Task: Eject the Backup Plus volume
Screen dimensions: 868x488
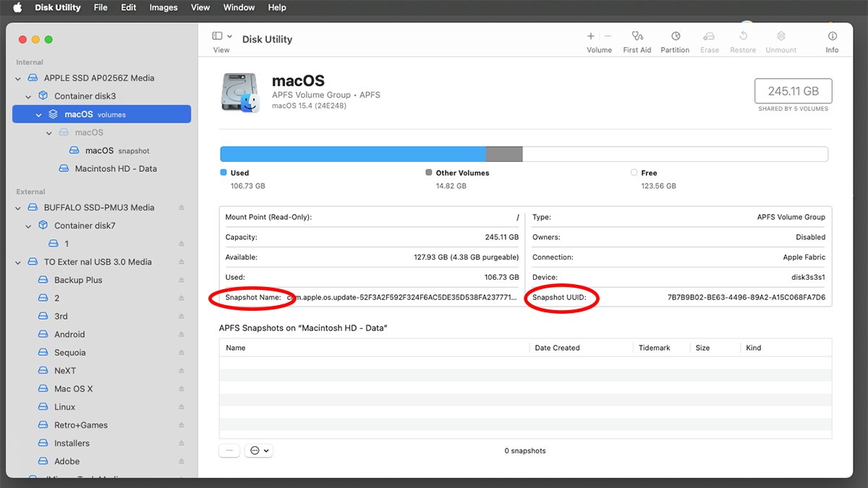Action: [x=182, y=280]
